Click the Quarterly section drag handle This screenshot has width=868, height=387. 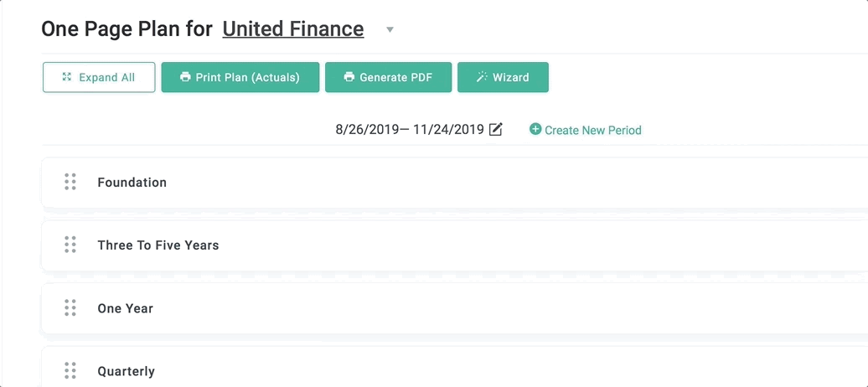click(x=70, y=370)
